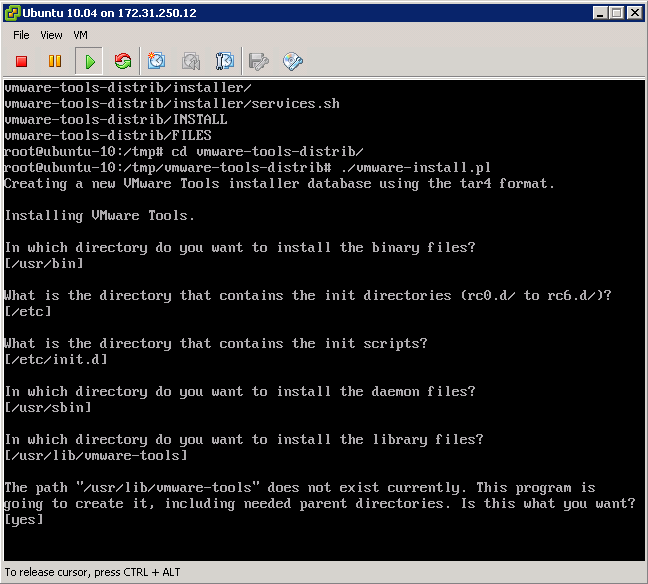Image resolution: width=648 pixels, height=584 pixels.
Task: Click the CD/DVD device connection icon
Action: 293,61
